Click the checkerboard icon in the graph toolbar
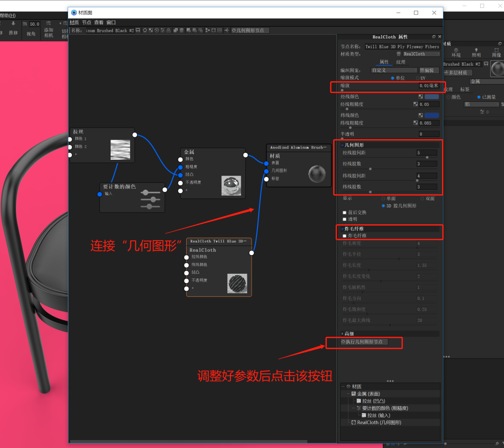The height and width of the screenshot is (448, 504). pos(150,30)
